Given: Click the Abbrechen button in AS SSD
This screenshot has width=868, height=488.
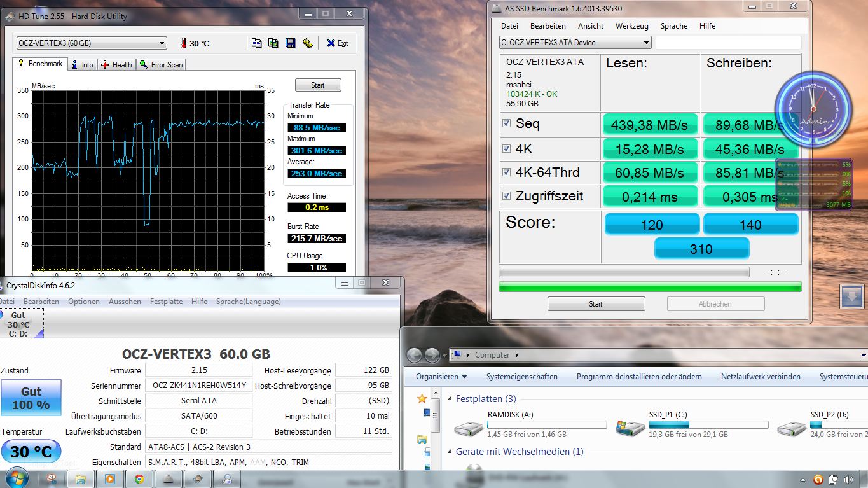Looking at the screenshot, I should [715, 304].
